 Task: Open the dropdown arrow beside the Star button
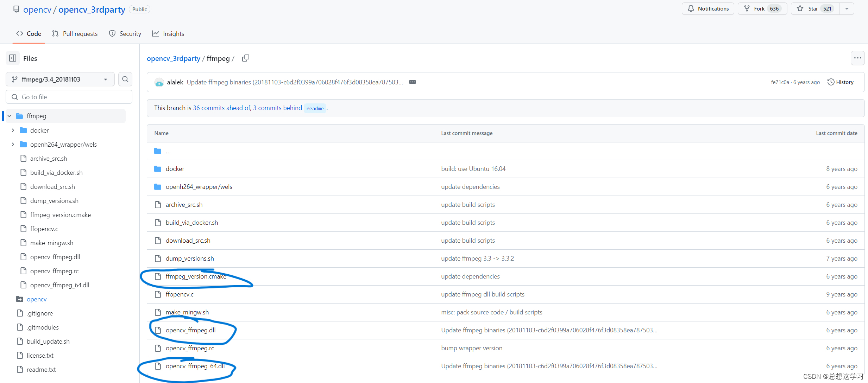click(x=847, y=8)
